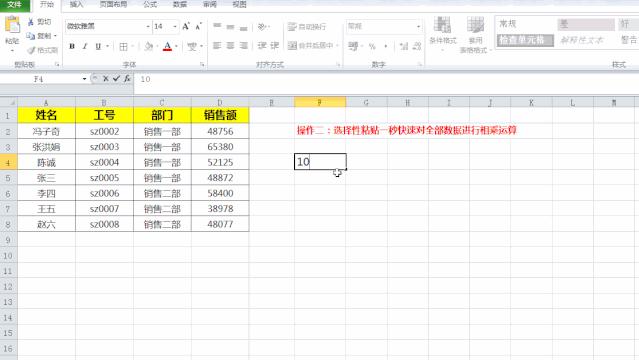Click the text orientation icon
The image size is (639, 360).
pos(262,27)
